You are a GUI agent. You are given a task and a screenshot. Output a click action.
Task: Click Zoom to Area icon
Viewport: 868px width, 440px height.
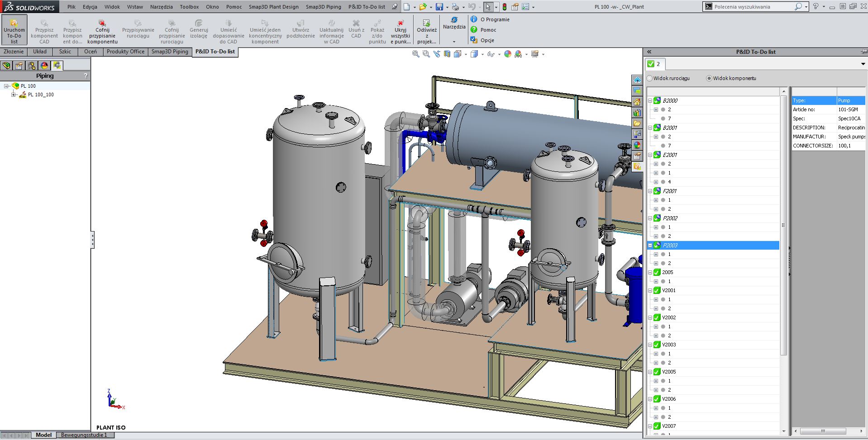click(x=426, y=54)
